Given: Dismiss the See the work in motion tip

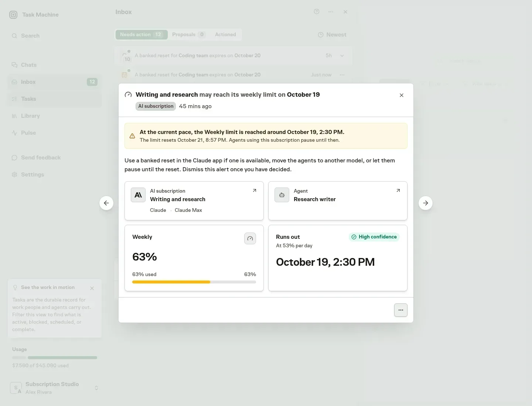Looking at the screenshot, I should pos(92,288).
